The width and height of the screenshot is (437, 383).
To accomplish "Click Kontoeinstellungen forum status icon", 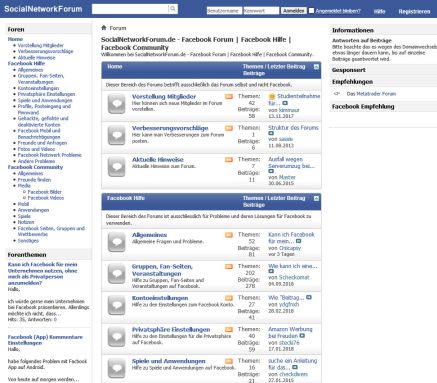I will click(116, 305).
